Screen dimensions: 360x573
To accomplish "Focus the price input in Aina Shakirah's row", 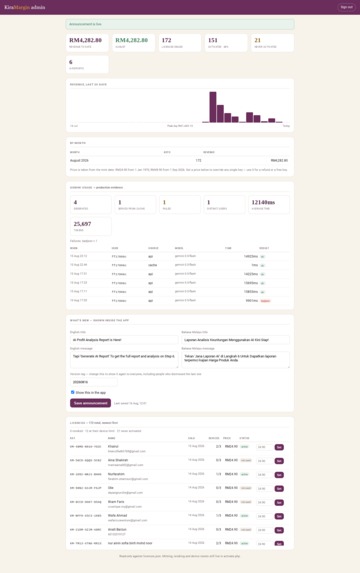I will coord(264,461).
